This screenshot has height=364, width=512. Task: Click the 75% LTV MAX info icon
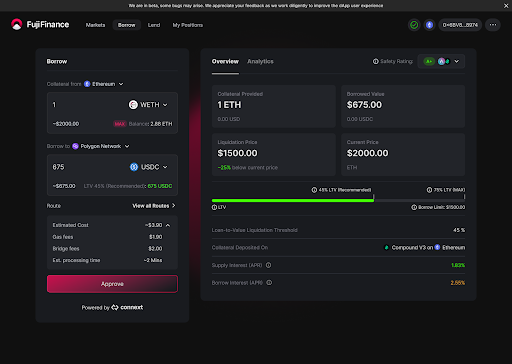click(429, 190)
